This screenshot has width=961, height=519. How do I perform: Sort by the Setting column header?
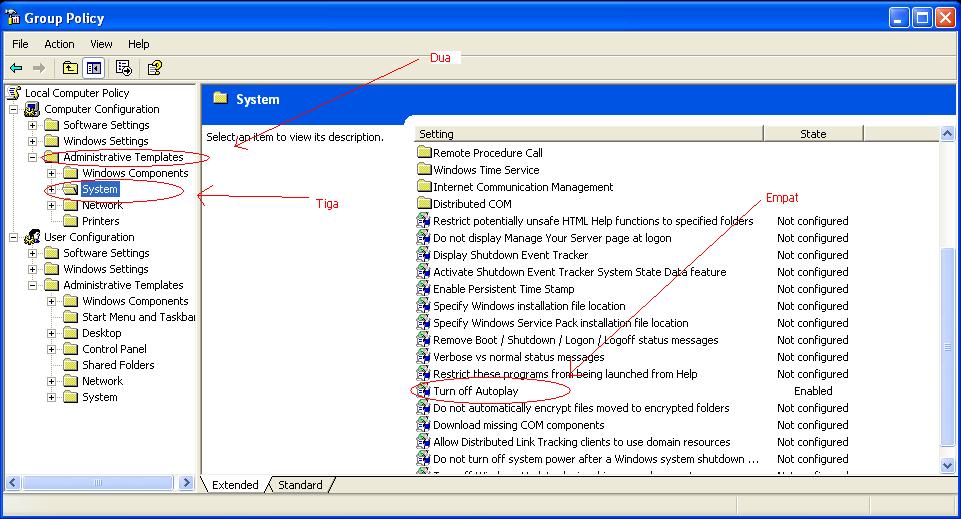point(589,134)
